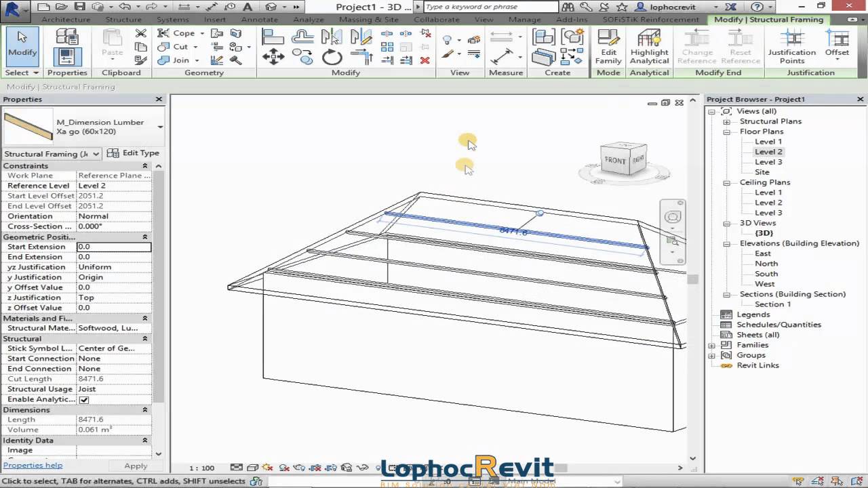Collapse the Constraints section

click(144, 165)
